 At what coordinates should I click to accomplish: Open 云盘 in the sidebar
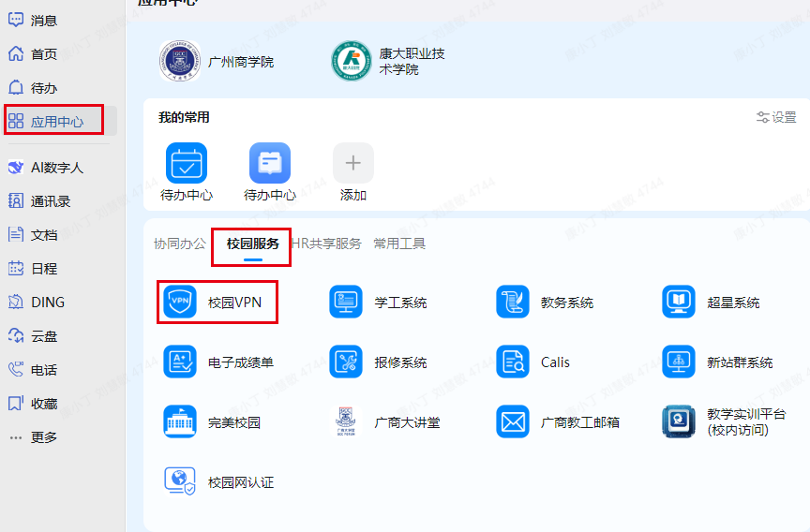click(34, 336)
